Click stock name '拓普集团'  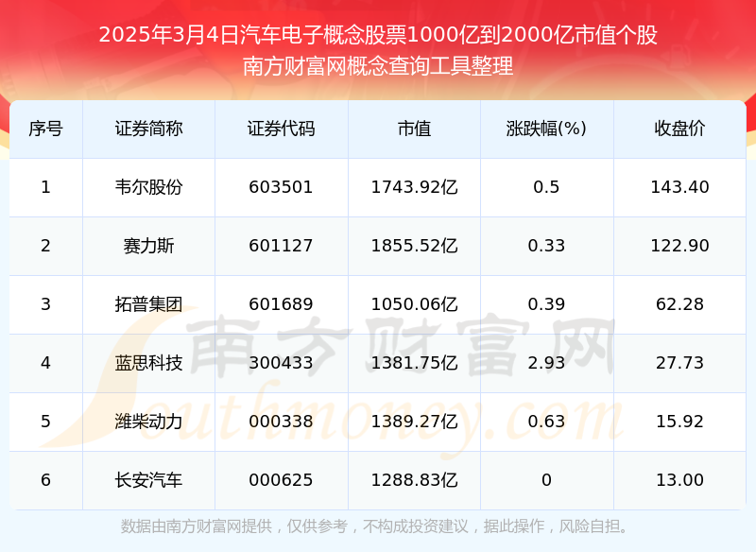point(148,304)
